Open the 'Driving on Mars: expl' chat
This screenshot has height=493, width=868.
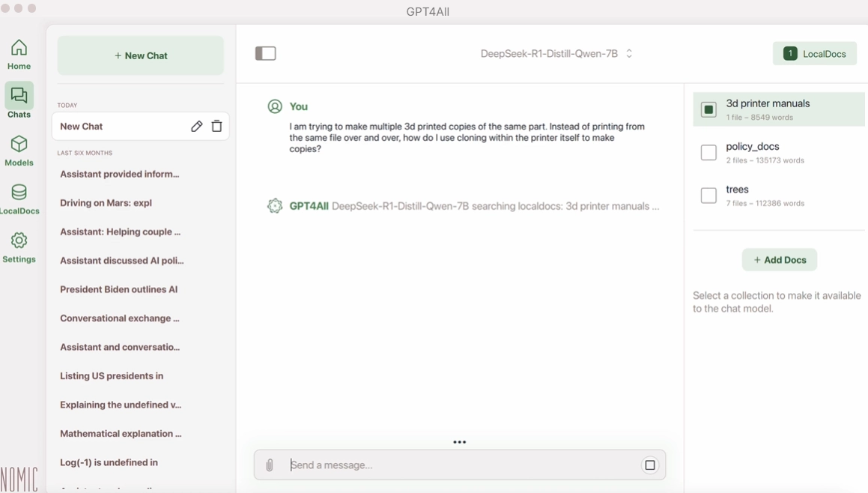click(x=106, y=203)
